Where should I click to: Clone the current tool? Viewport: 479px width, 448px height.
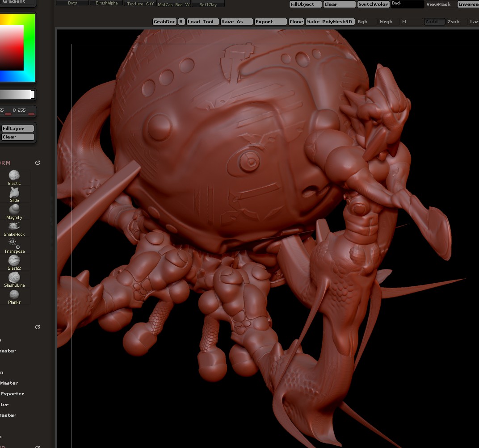296,22
